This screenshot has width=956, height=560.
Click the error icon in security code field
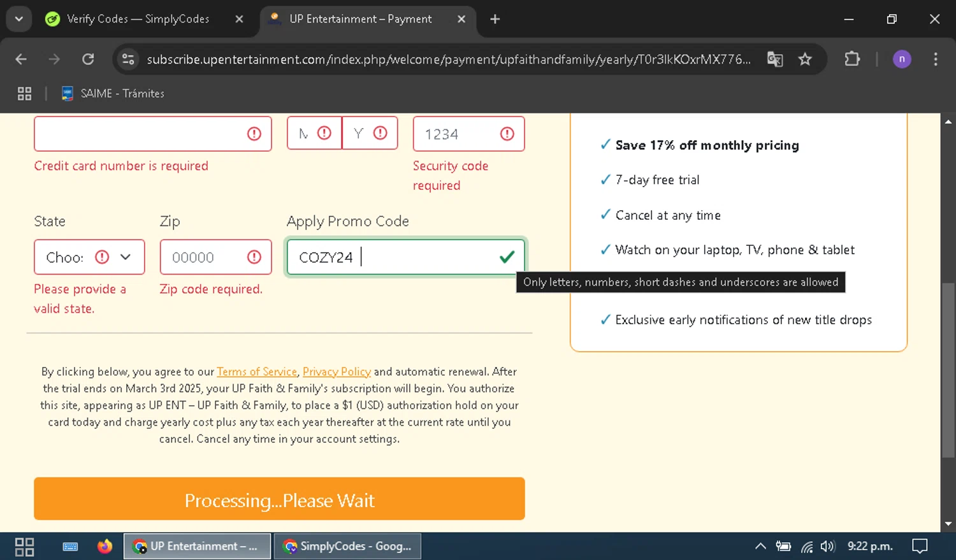tap(507, 134)
